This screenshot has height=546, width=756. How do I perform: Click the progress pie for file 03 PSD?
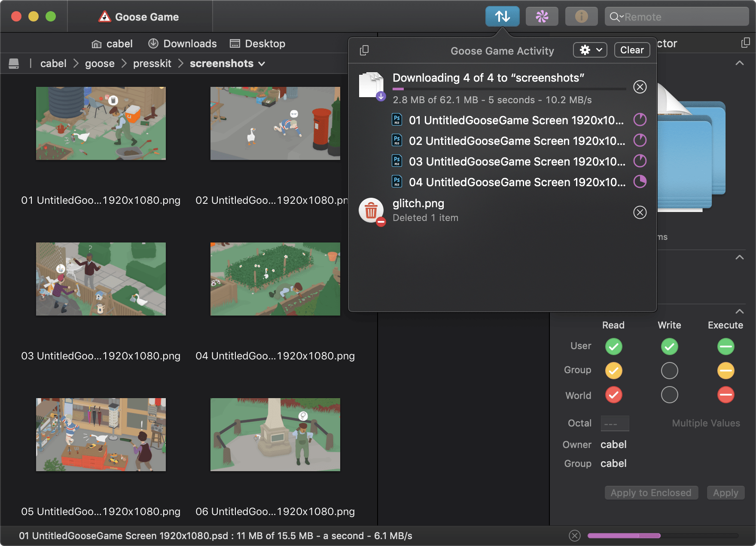click(640, 161)
